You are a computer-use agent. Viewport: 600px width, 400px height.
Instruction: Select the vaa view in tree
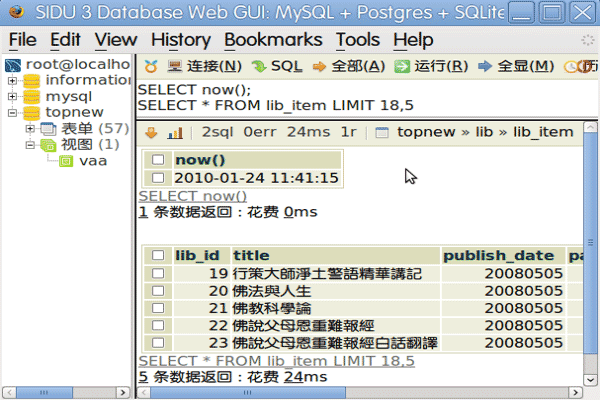[x=93, y=161]
